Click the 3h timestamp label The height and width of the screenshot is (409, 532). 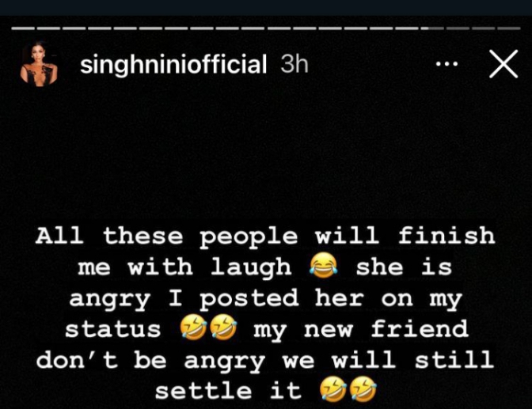click(x=294, y=64)
